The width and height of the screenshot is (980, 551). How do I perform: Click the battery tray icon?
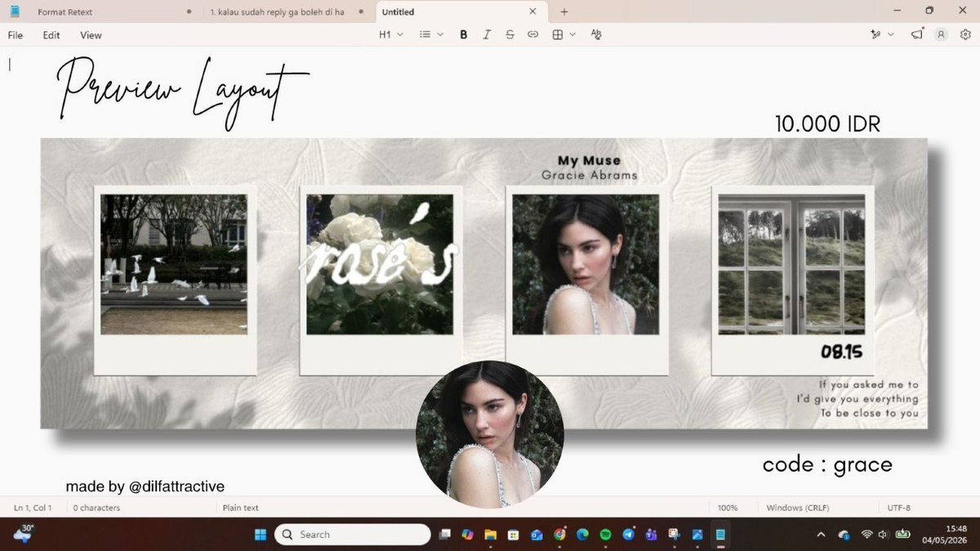[903, 535]
